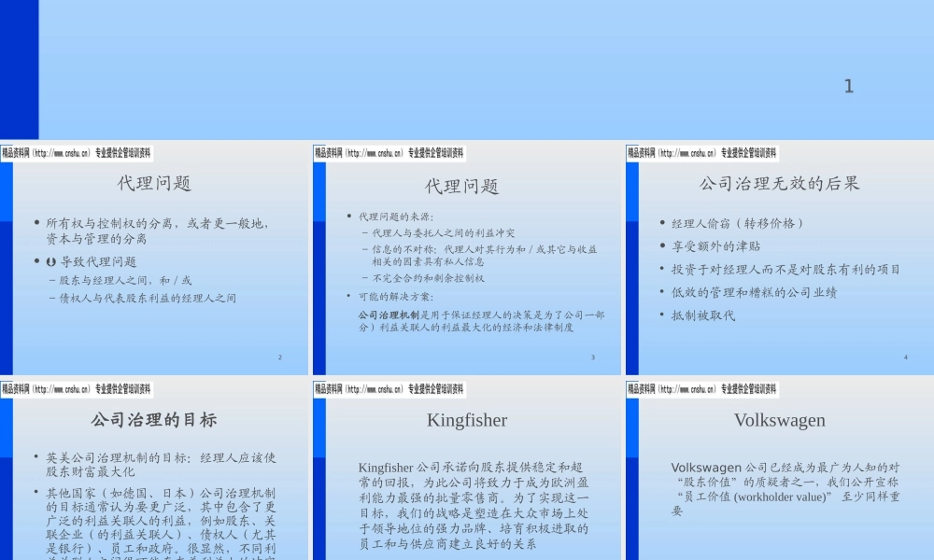Screen dimensions: 934x560
Task: Click page number 3 on slide 3
Action: point(593,357)
